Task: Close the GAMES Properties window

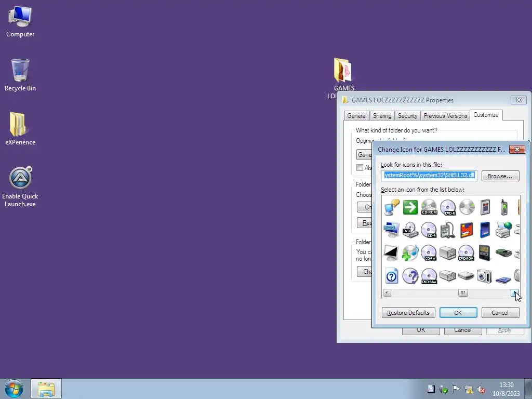Action: coord(519,100)
